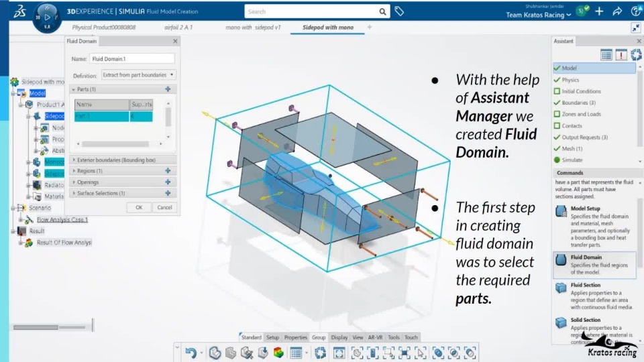644x362 pixels.
Task: Add an opening with Openings plus button
Action: 168,182
